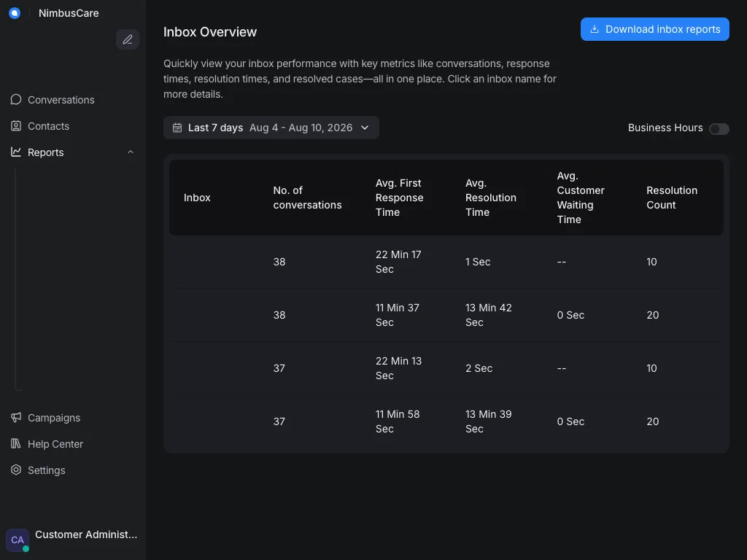Click the Business Hours label
747x560 pixels.
coord(665,128)
